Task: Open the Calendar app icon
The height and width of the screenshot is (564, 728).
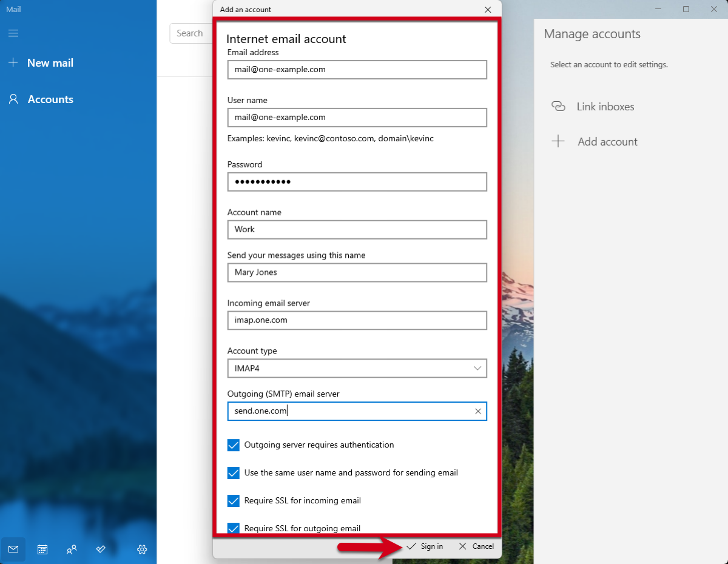Action: (x=42, y=549)
